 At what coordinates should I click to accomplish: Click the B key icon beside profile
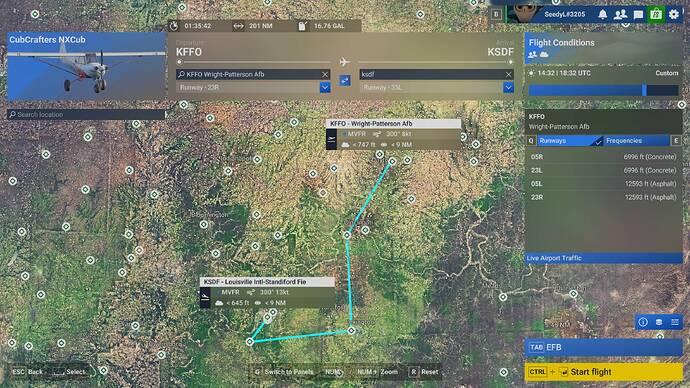coord(496,15)
